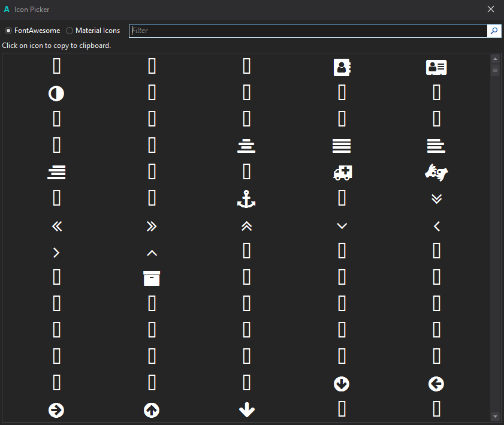Screen dimensions: 504x425
Task: Copy the address card icon
Action: (x=436, y=67)
